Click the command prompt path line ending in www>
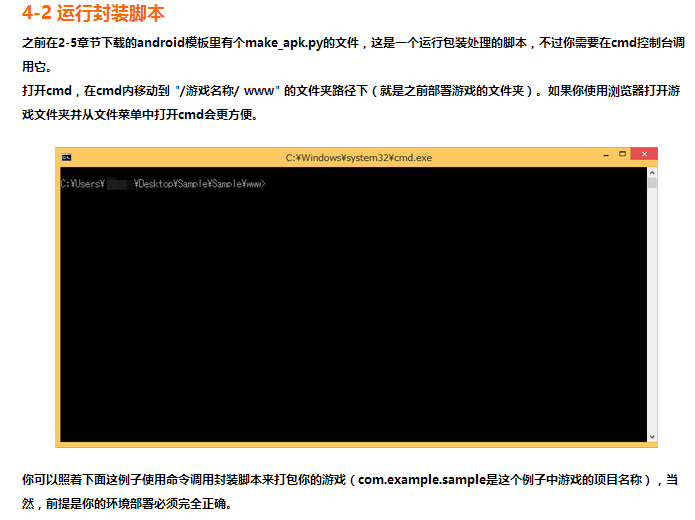695x520 pixels. pos(163,184)
